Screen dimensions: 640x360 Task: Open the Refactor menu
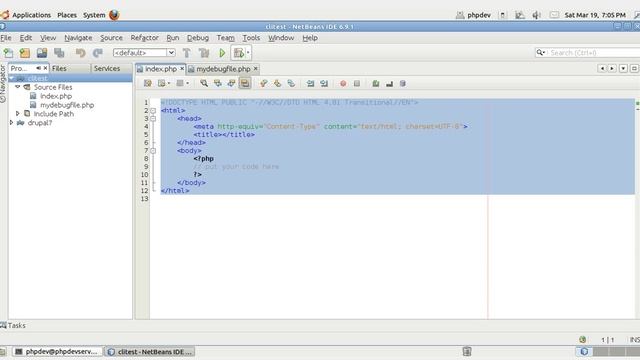point(144,38)
